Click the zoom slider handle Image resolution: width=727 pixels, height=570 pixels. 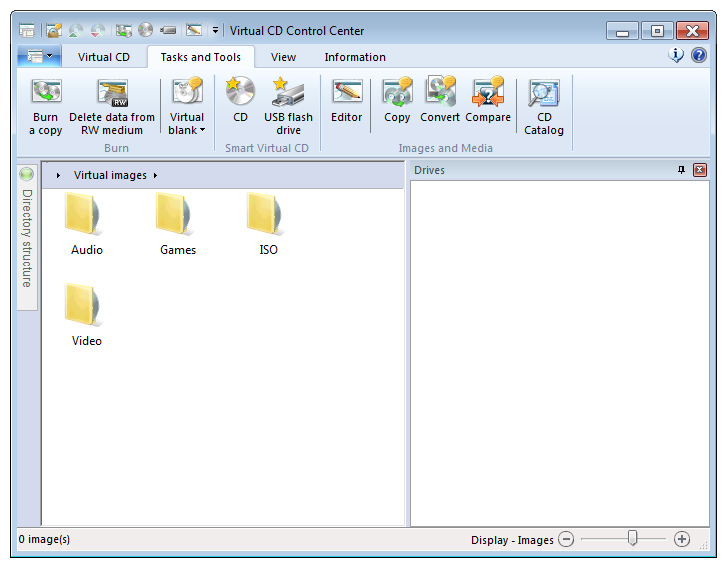click(632, 538)
